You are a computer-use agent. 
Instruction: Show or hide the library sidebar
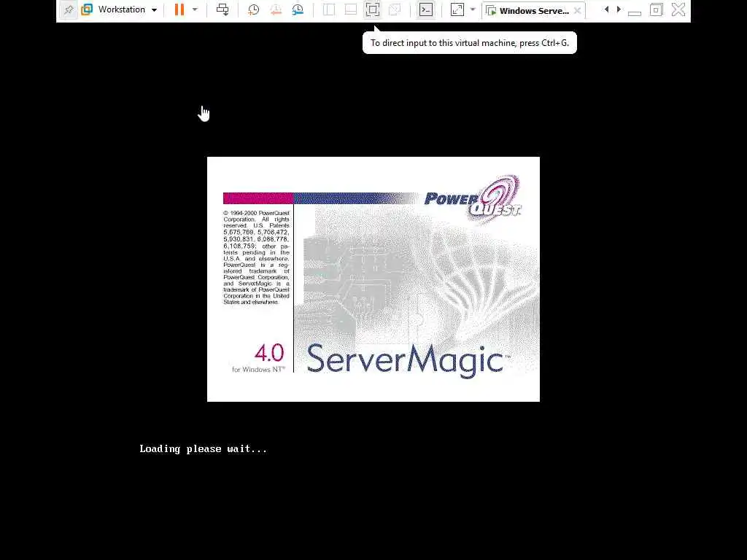click(329, 9)
